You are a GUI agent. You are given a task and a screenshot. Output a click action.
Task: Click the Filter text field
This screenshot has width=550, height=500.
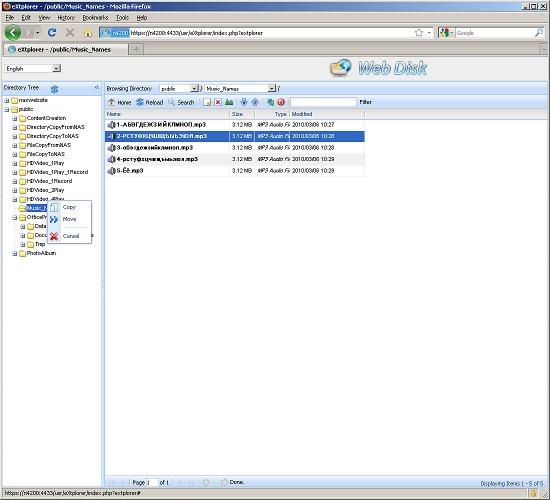(323, 102)
